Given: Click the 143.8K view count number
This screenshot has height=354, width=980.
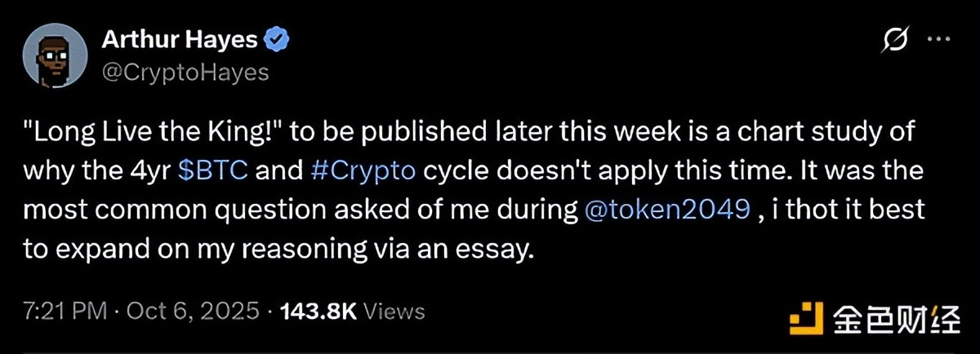Looking at the screenshot, I should pos(318,311).
